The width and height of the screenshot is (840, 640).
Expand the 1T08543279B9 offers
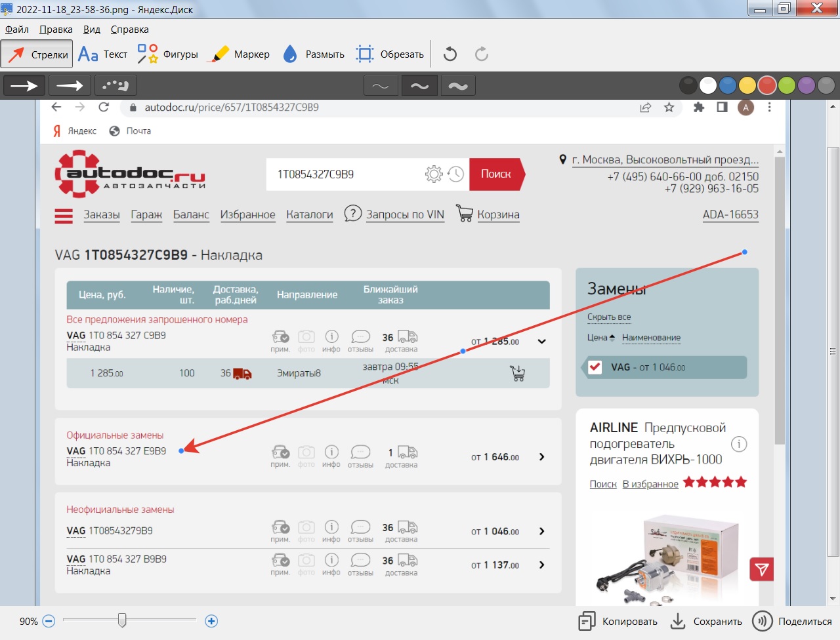coord(542,531)
